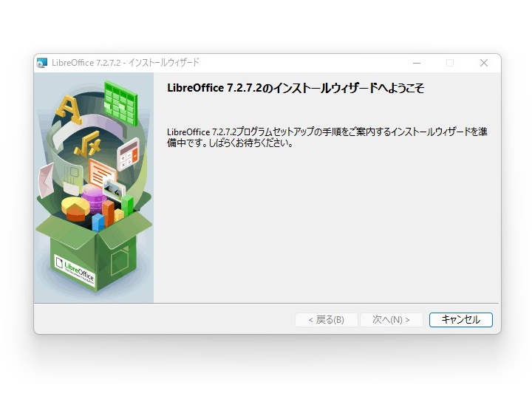Viewport: 532px width, 399px height.
Task: Click the disabled maximize window button
Action: pos(450,63)
